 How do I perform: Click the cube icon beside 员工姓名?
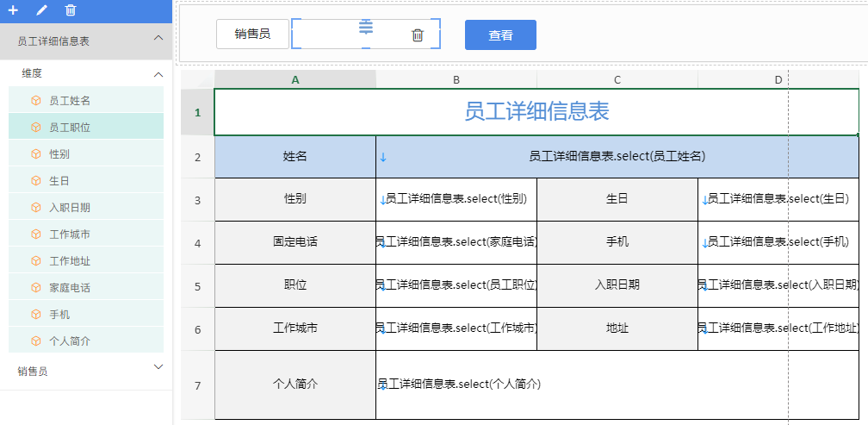(x=36, y=101)
